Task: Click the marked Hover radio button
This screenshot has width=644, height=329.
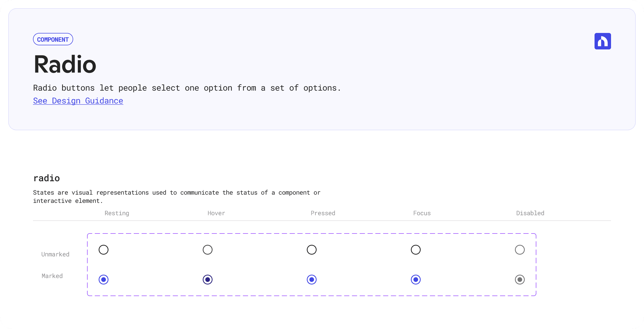Action: [208, 280]
